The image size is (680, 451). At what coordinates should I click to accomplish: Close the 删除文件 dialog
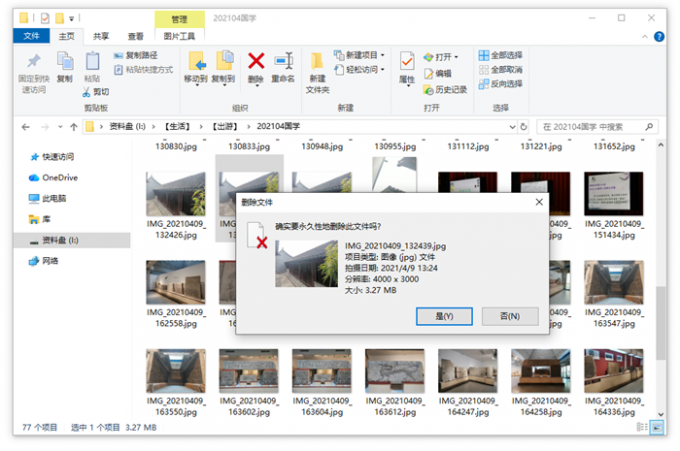539,202
